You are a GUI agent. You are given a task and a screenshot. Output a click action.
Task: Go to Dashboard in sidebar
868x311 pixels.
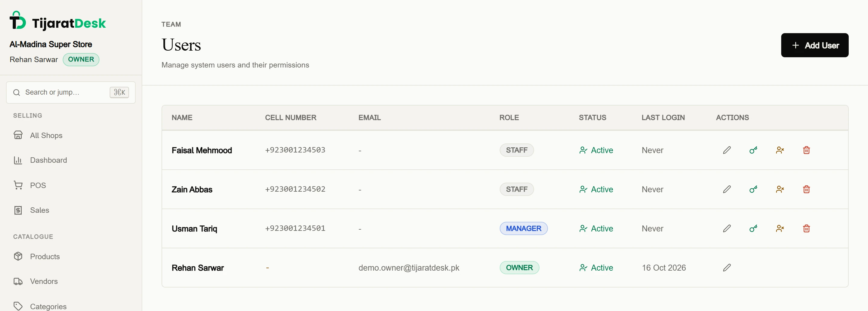pyautogui.click(x=71, y=160)
